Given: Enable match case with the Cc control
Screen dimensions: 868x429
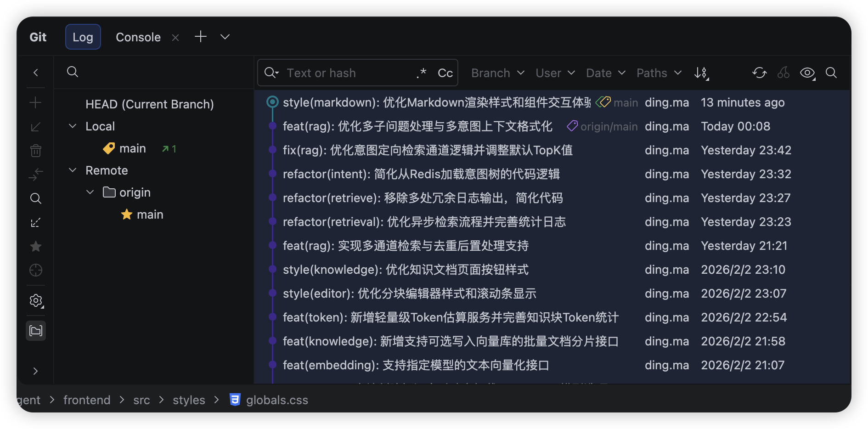Looking at the screenshot, I should pyautogui.click(x=445, y=73).
